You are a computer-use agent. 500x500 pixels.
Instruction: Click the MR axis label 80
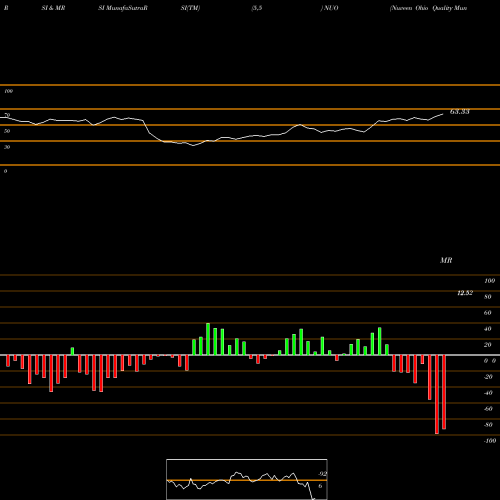[x=488, y=297]
